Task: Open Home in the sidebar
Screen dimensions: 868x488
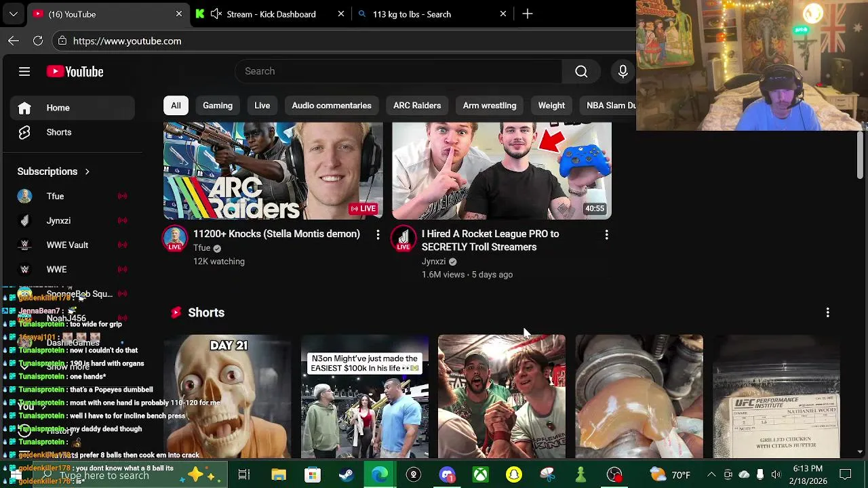Action: click(x=72, y=108)
